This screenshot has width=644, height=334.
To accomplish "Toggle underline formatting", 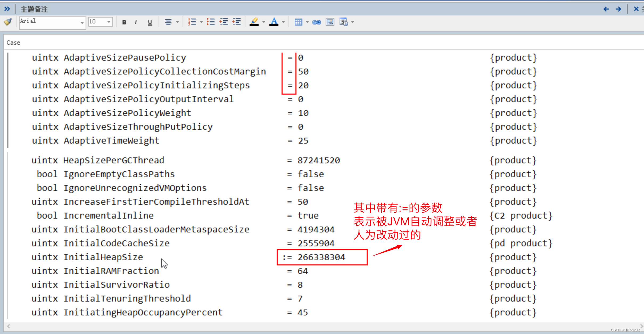I will coord(150,22).
